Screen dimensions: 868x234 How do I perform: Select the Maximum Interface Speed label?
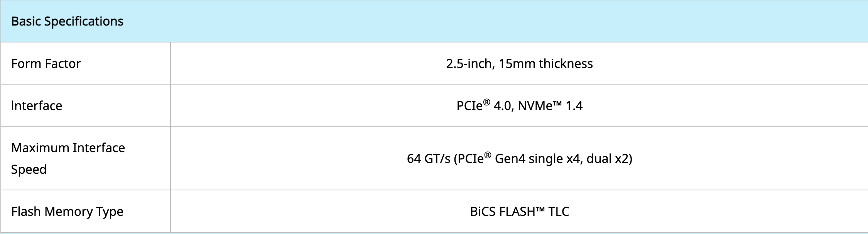(68, 158)
